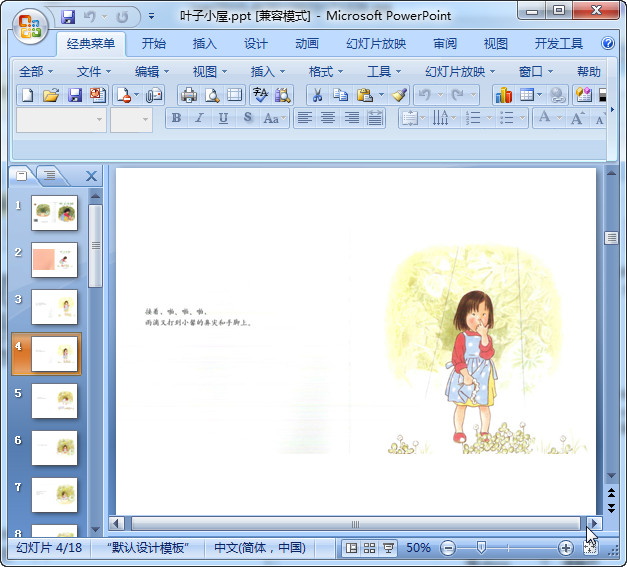
Task: Expand the 全部 menu
Action: [36, 72]
